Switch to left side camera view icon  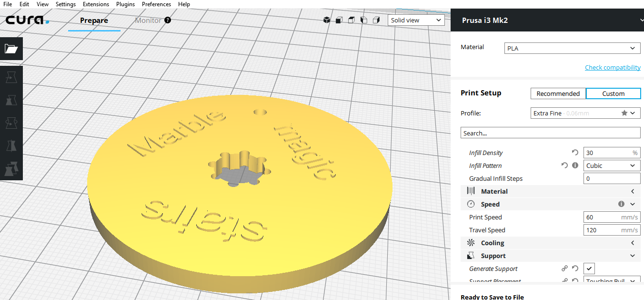click(x=364, y=20)
